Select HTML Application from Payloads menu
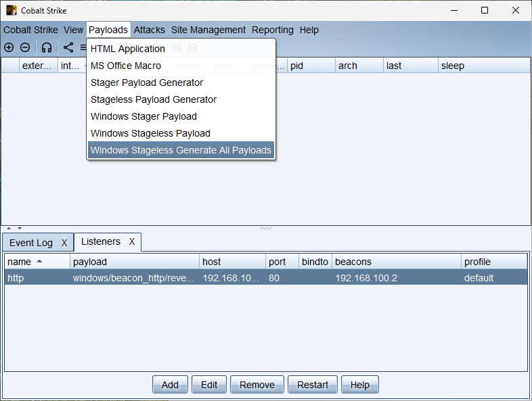This screenshot has height=401, width=532. tap(128, 49)
